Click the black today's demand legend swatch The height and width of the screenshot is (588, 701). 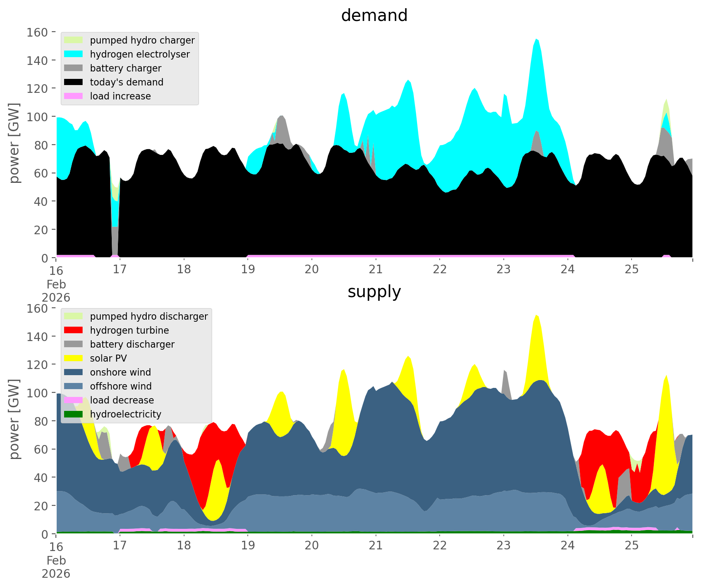tap(74, 82)
